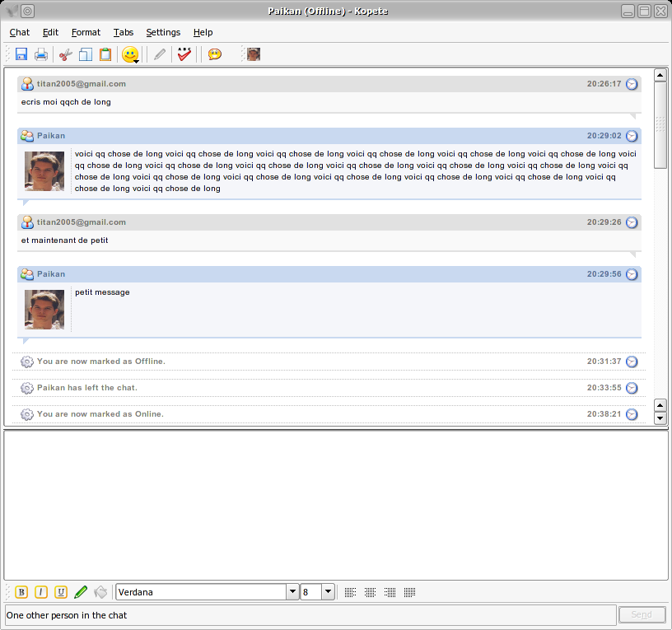Click the speech bubble smiley icon
Screen dimensions: 672x630
point(215,54)
